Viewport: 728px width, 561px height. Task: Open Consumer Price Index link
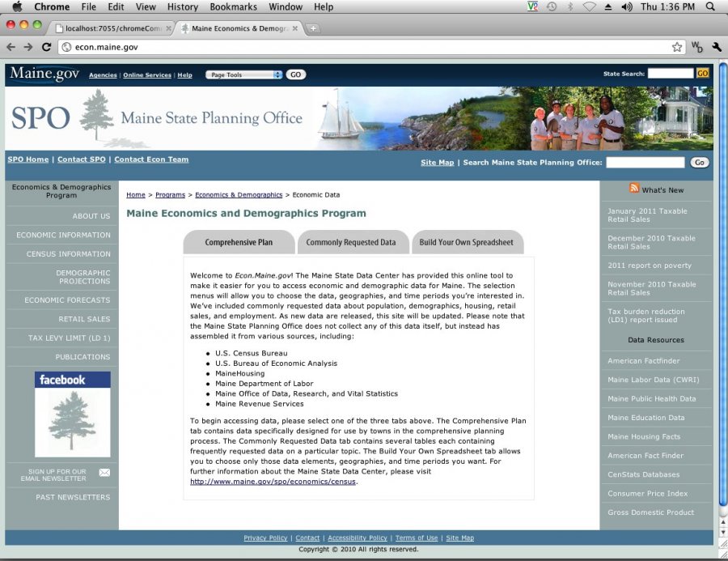pos(648,494)
